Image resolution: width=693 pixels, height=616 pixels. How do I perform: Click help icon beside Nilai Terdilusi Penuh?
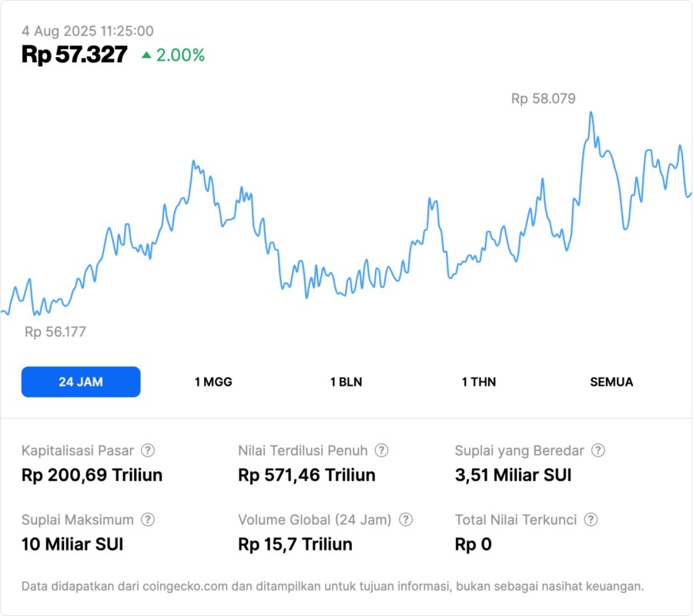coord(381,450)
